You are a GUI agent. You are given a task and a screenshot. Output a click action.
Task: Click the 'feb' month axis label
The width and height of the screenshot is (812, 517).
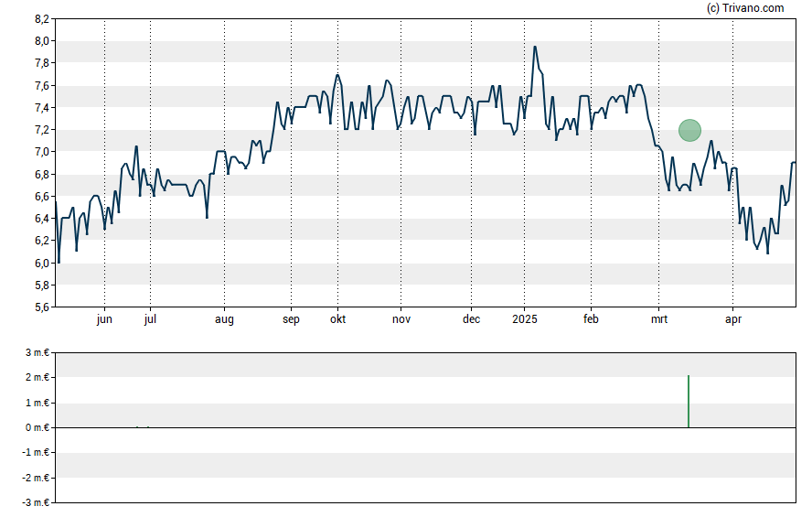(591, 319)
